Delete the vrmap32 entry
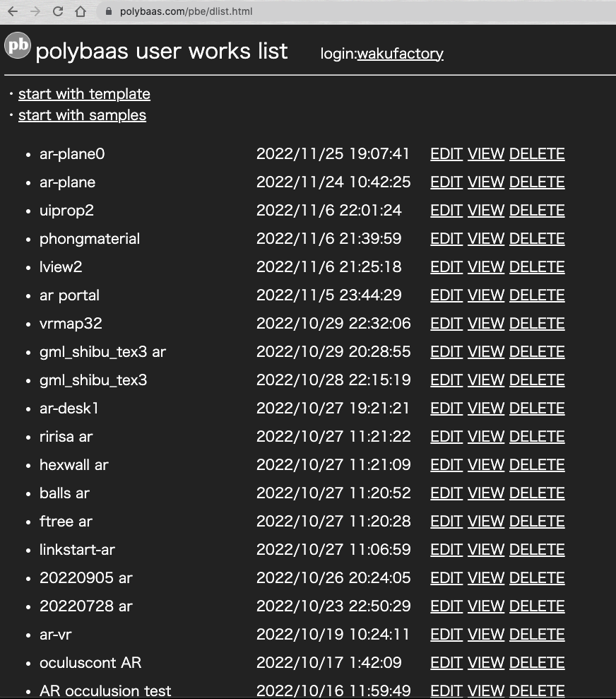This screenshot has width=616, height=699. point(536,323)
